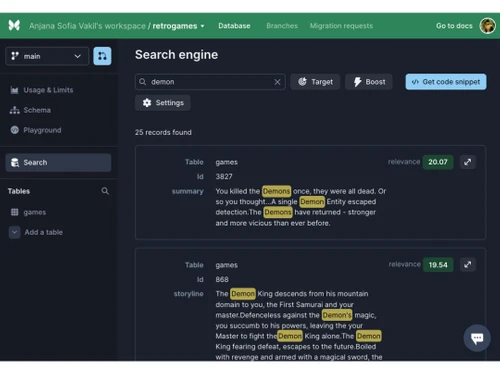Open Anjana Sofia Vakil's workspace link
This screenshot has height=375, width=500.
(x=87, y=26)
